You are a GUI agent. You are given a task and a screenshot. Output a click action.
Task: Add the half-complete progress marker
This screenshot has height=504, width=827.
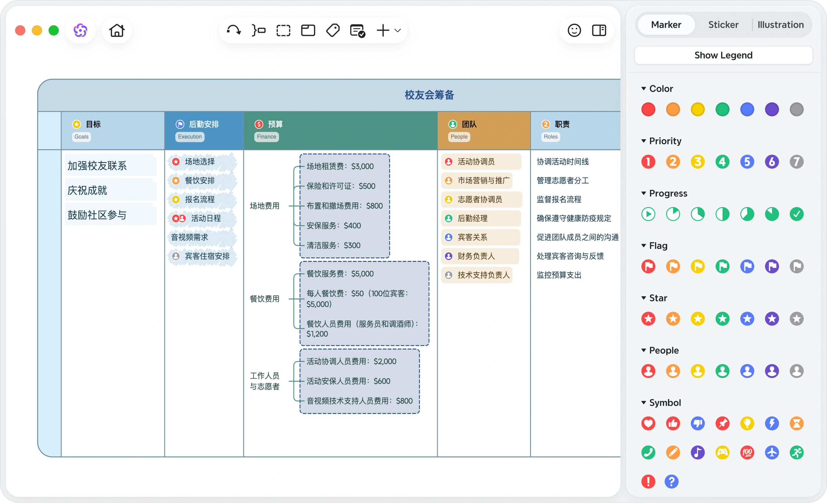pos(722,214)
